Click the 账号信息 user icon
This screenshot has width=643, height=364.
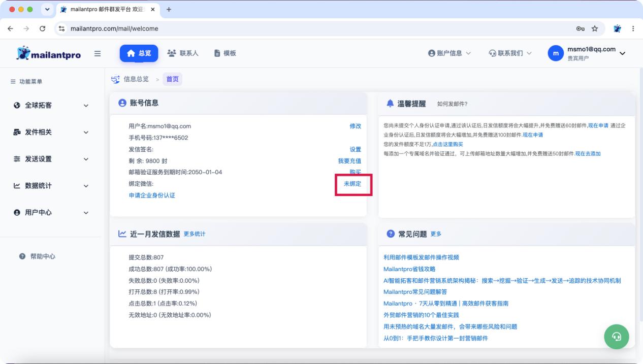[x=122, y=103]
